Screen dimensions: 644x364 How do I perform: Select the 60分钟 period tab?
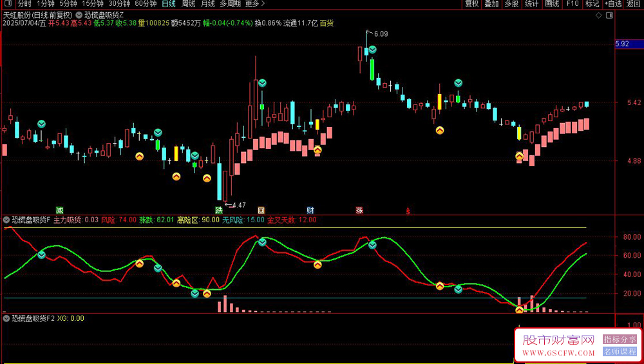click(x=146, y=4)
